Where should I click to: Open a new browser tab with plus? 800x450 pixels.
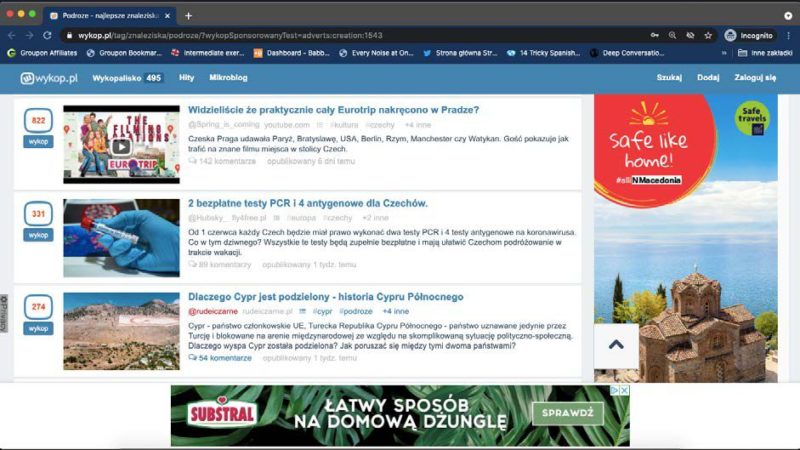pyautogui.click(x=188, y=15)
